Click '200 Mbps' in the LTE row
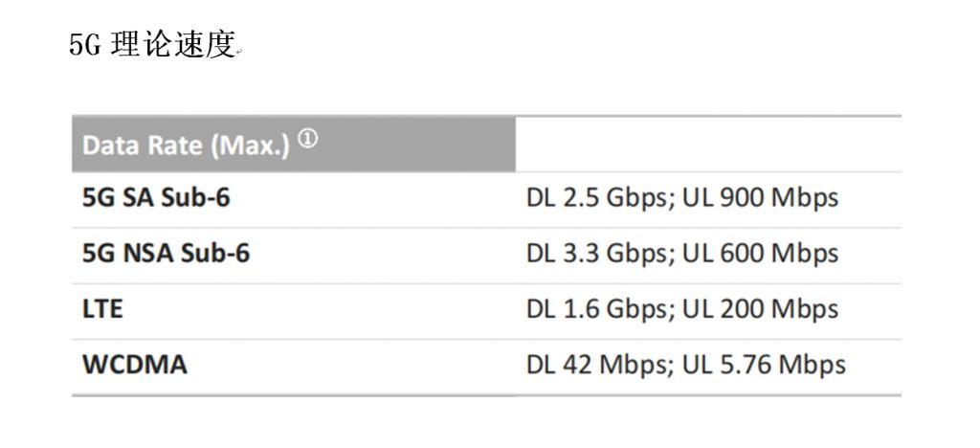The image size is (980, 448). click(779, 308)
